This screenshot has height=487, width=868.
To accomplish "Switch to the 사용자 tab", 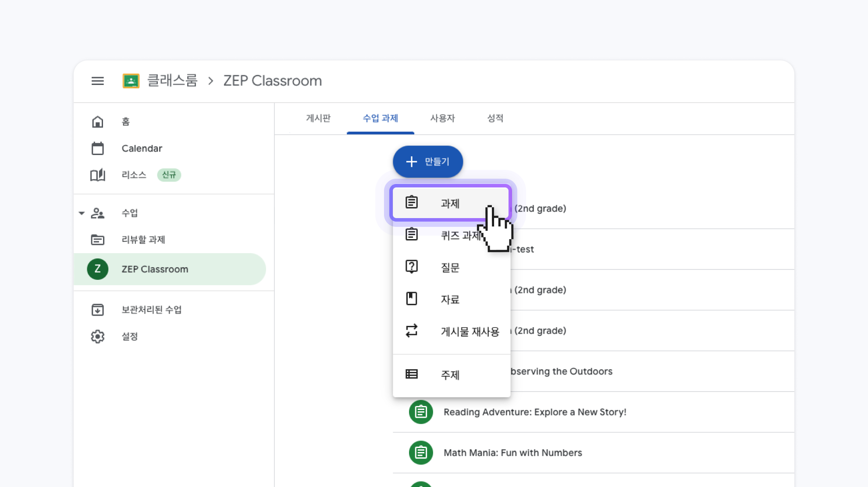I will tap(442, 118).
